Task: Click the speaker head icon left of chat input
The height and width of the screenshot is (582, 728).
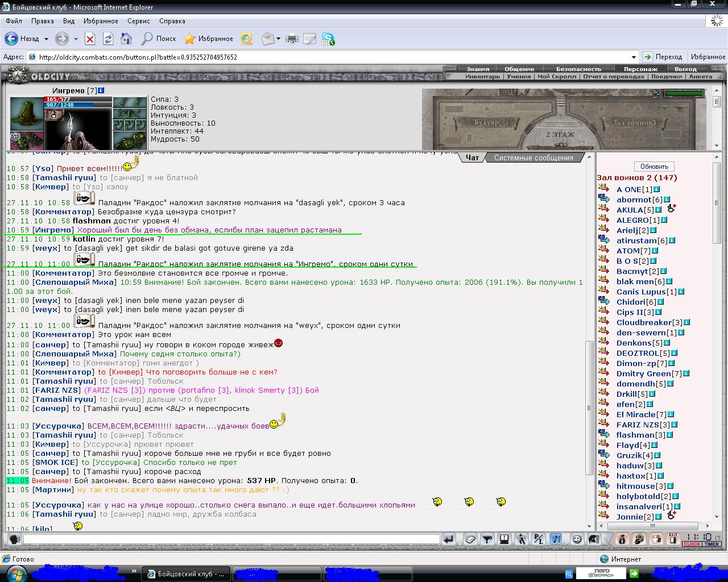Action: click(x=14, y=539)
